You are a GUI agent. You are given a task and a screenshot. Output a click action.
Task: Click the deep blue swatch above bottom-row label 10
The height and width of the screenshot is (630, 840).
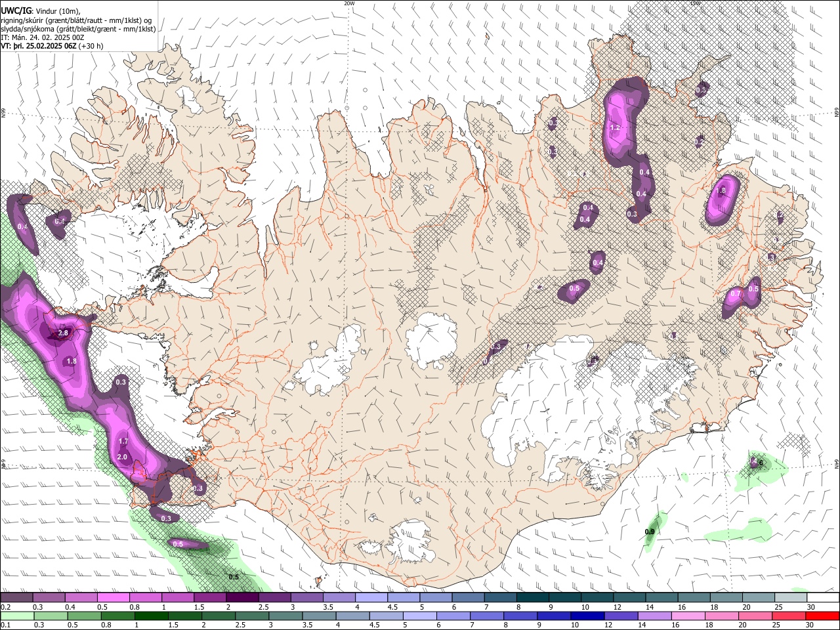coord(588,616)
